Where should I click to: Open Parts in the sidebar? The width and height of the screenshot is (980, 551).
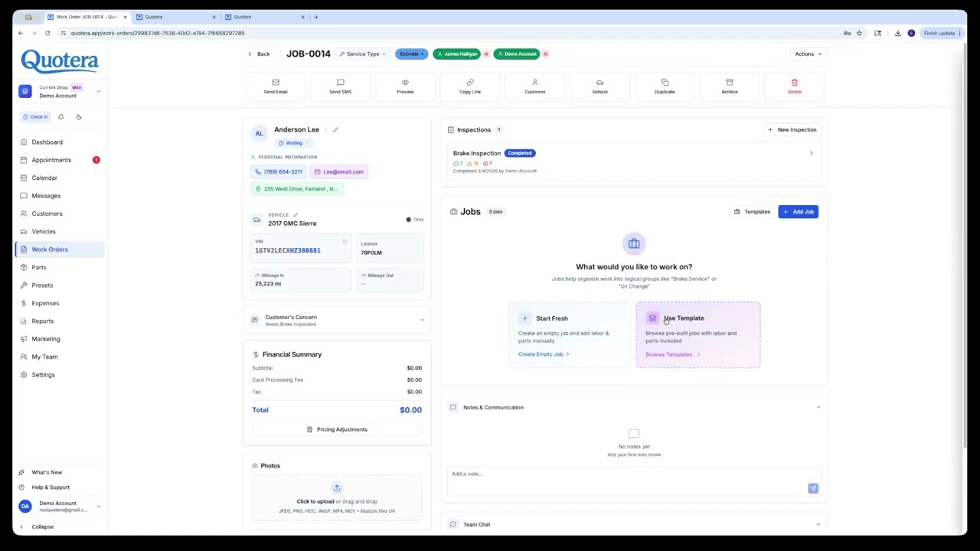[x=60, y=267]
